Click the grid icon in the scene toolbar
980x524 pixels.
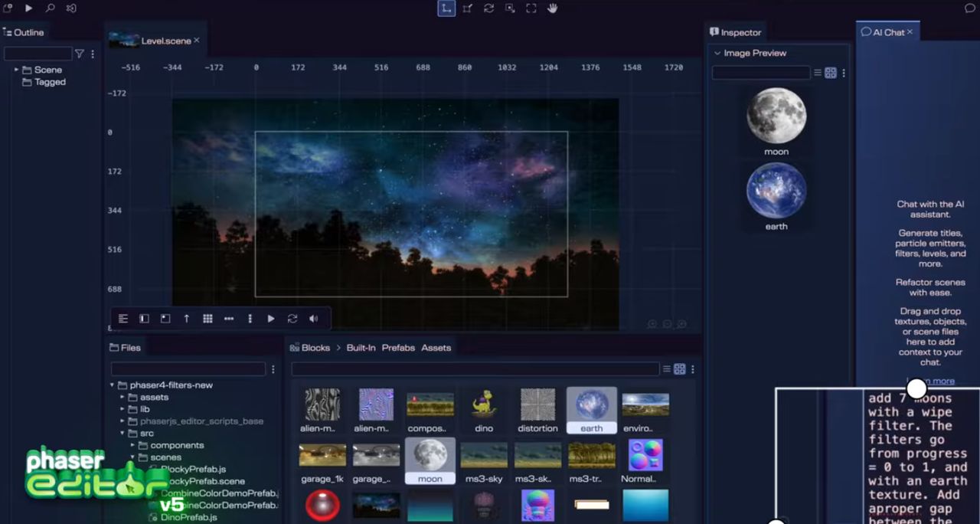[x=207, y=319]
